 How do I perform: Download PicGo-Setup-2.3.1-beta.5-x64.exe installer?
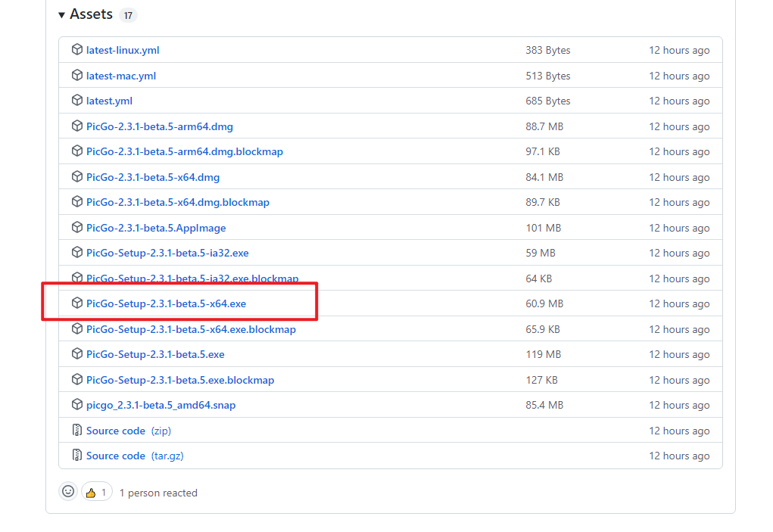(166, 304)
